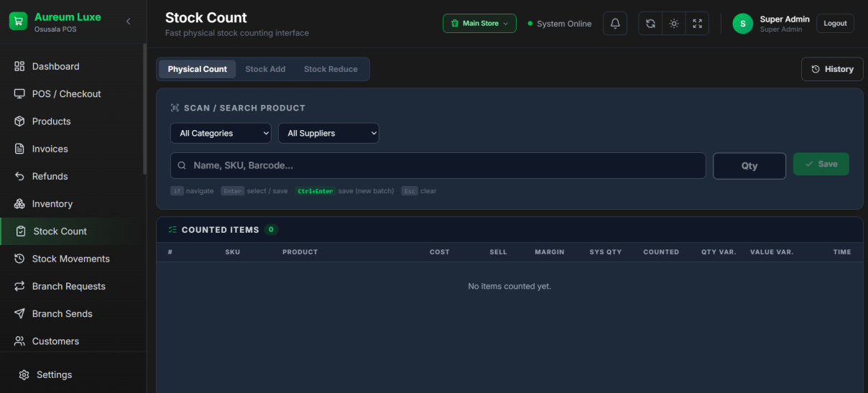Image resolution: width=868 pixels, height=393 pixels.
Task: Click the Products box icon
Action: [x=19, y=121]
